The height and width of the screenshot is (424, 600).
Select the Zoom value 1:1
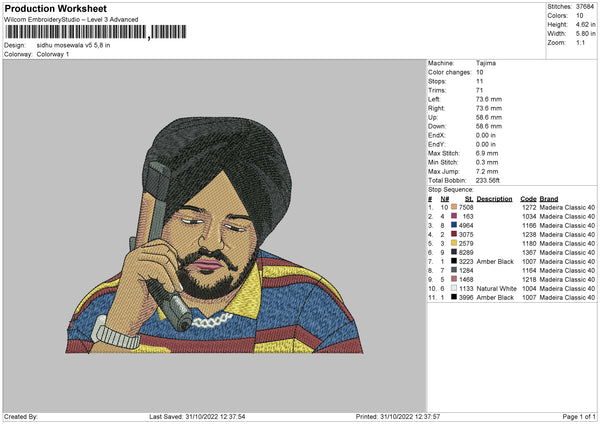[580, 43]
